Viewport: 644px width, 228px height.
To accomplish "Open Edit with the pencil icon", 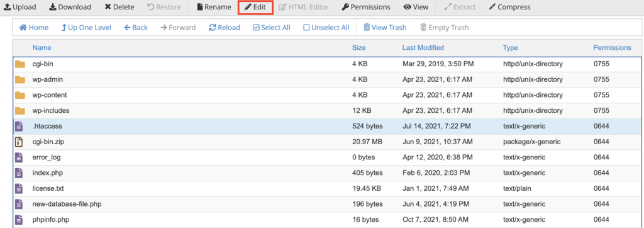I will pyautogui.click(x=255, y=7).
